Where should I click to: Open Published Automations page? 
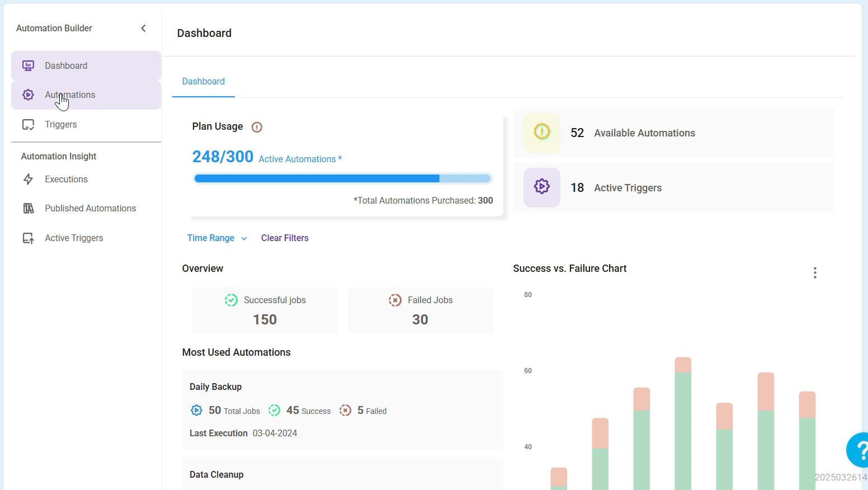(x=86, y=208)
